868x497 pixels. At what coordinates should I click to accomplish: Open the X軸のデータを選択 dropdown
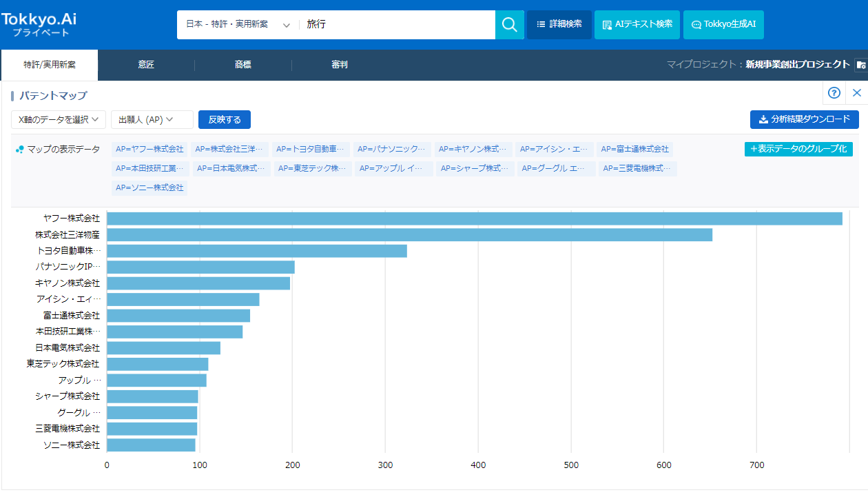[59, 120]
